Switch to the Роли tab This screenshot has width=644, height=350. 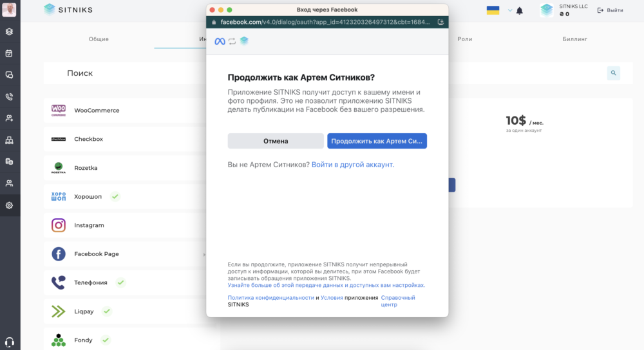click(x=464, y=39)
